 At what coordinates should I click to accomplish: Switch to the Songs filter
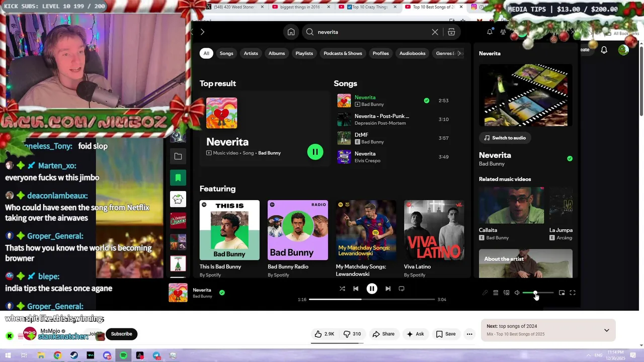(226, 53)
